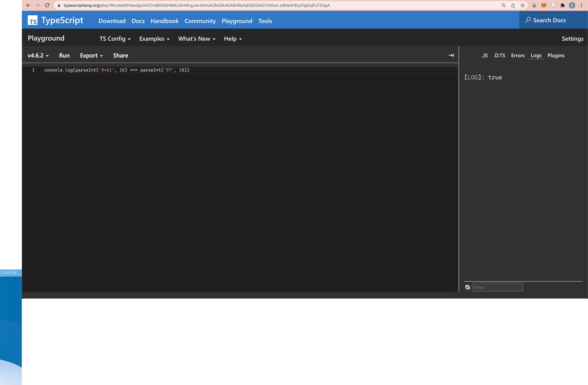Switch to the Errors tab
This screenshot has width=588, height=385.
coord(518,55)
